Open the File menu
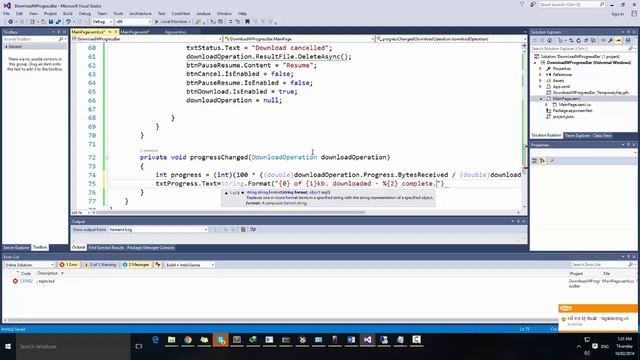This screenshot has height=360, width=640. point(6,13)
